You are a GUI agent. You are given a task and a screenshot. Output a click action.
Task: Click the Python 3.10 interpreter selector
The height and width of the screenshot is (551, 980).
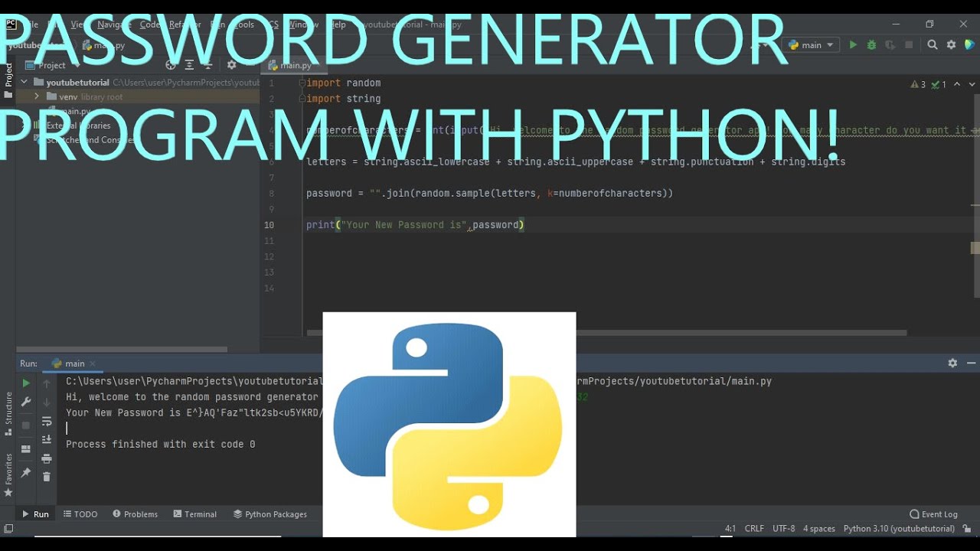pos(899,529)
